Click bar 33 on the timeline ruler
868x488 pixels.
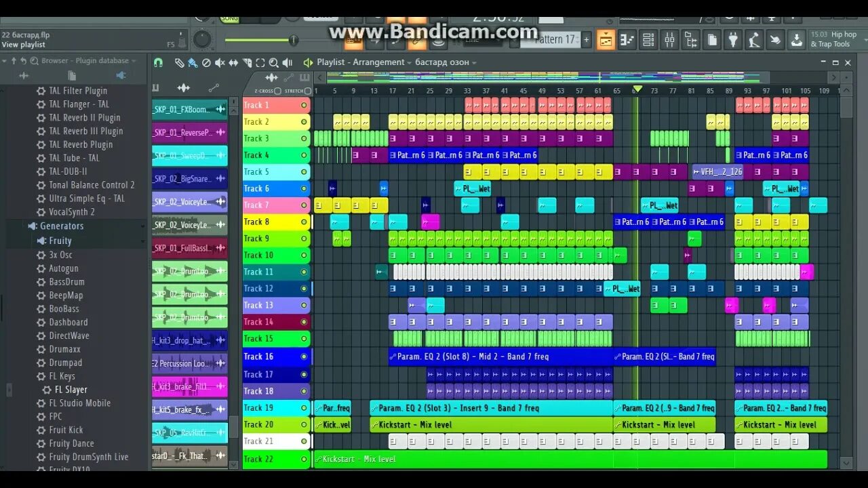tap(467, 91)
